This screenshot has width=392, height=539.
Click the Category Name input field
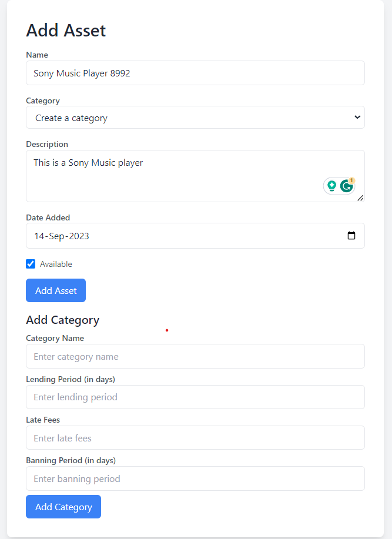pyautogui.click(x=195, y=356)
